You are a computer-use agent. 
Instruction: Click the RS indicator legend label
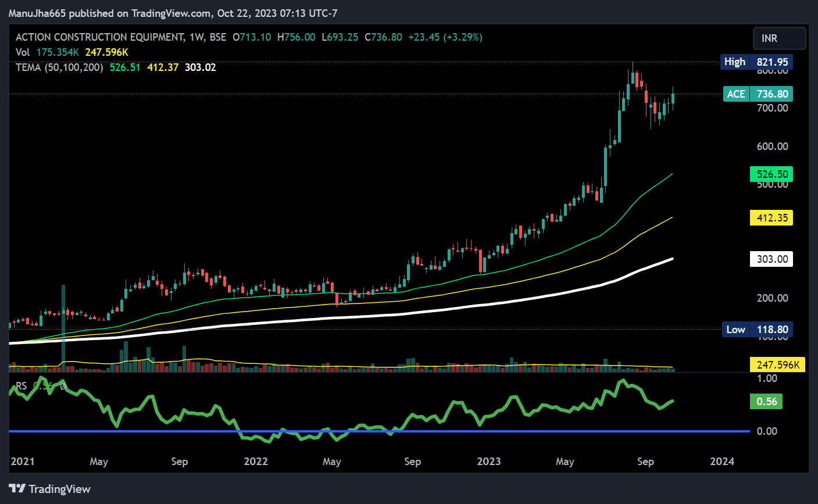[x=21, y=386]
